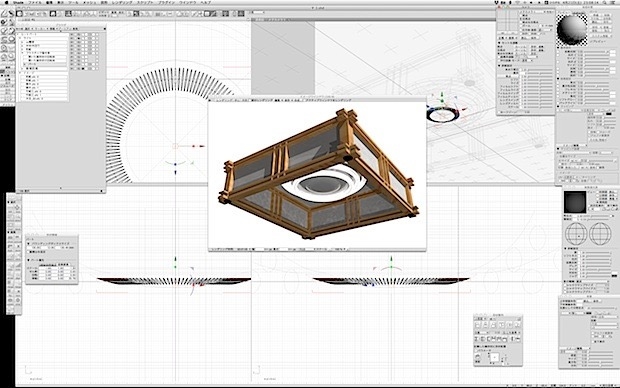Image resolution: width=620 pixels, height=388 pixels.
Task: Click the white square field in alignment panel
Action: 494,358
